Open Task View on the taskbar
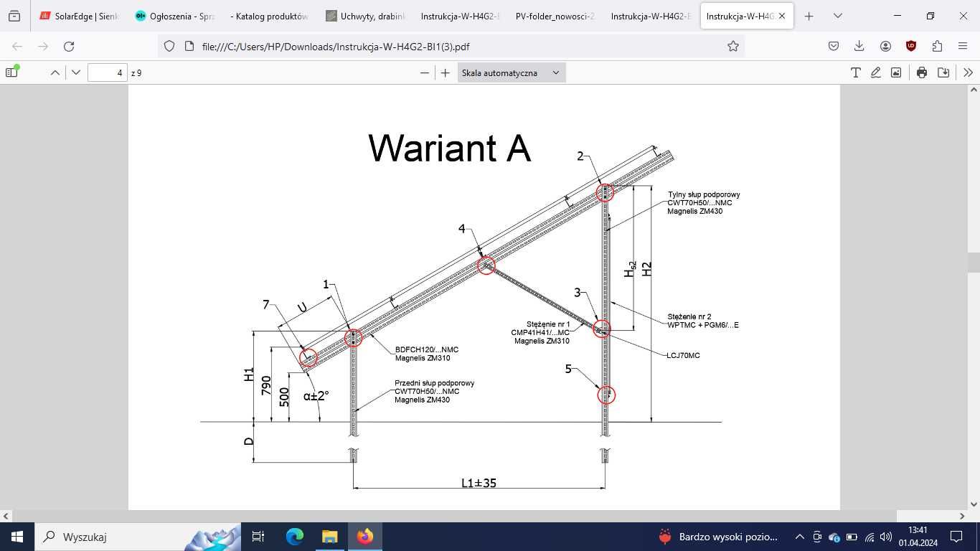Screen dimensions: 980x551 point(258,537)
